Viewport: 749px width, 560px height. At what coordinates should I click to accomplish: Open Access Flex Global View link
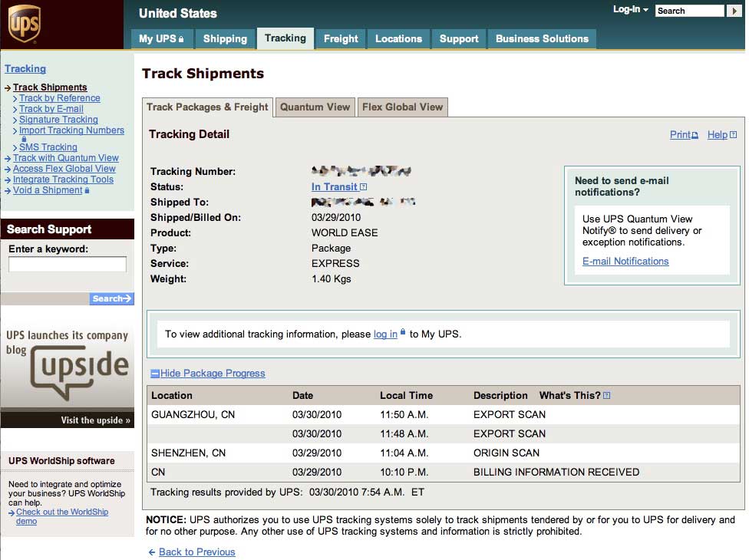pyautogui.click(x=64, y=169)
